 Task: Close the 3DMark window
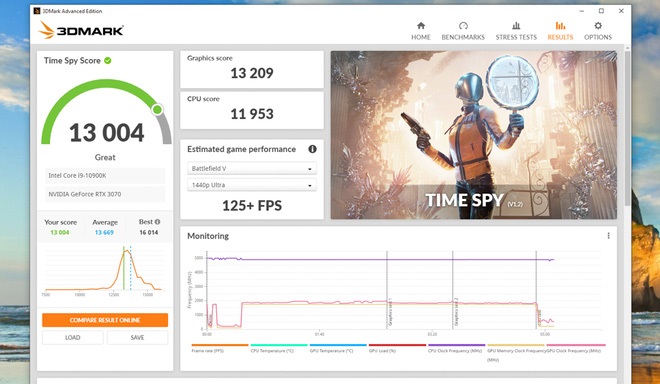pos(621,11)
